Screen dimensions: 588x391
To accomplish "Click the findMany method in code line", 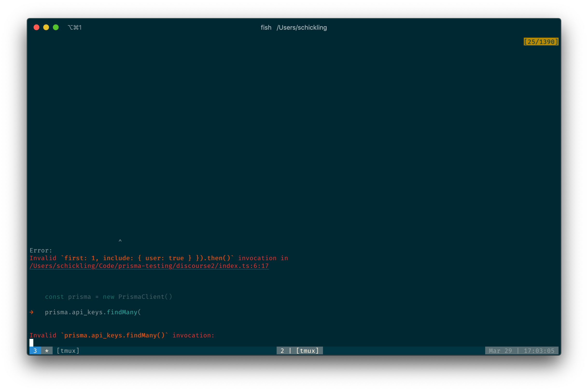I will (x=122, y=312).
